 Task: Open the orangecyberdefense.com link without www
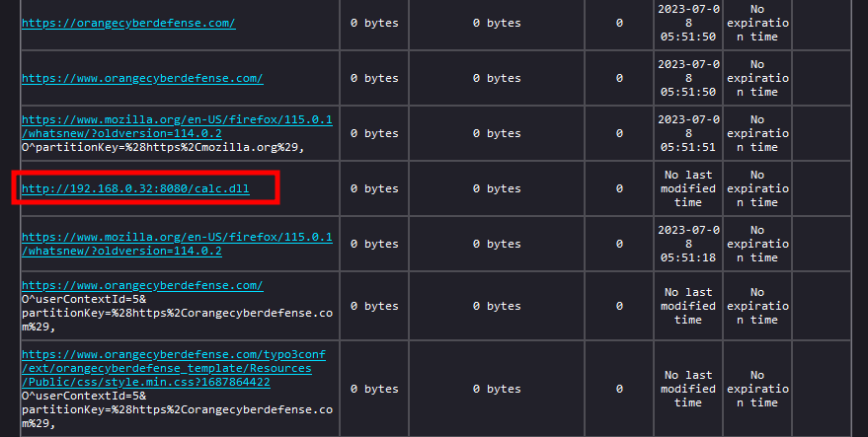coord(128,23)
